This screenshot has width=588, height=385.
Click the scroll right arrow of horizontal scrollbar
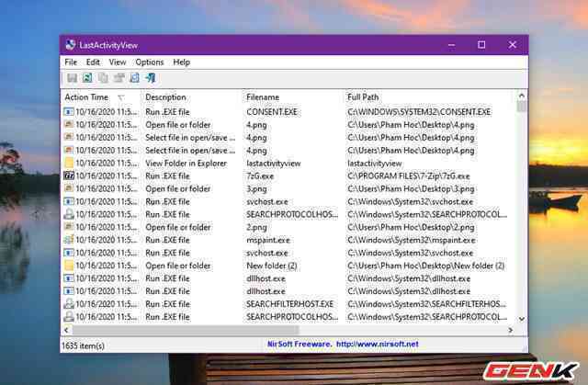(x=511, y=330)
